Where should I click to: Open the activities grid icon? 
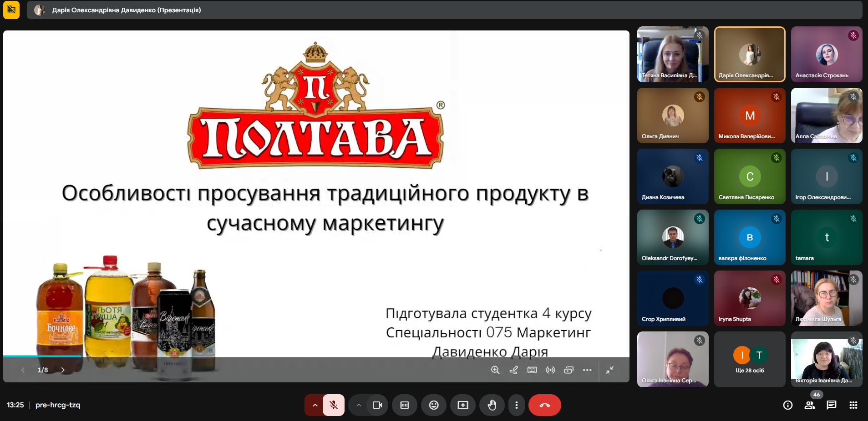point(853,405)
